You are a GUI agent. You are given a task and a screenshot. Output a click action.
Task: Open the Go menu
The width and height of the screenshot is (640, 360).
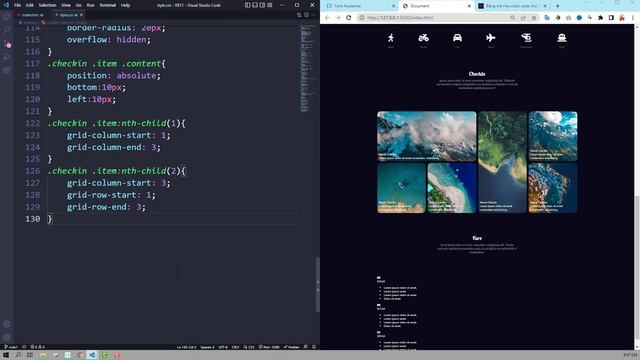[x=79, y=5]
